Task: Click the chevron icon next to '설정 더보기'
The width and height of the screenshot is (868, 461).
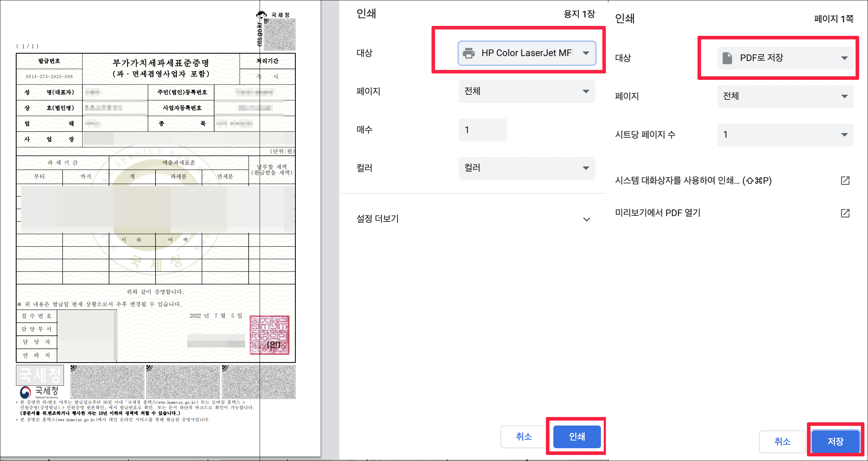Action: [x=587, y=219]
